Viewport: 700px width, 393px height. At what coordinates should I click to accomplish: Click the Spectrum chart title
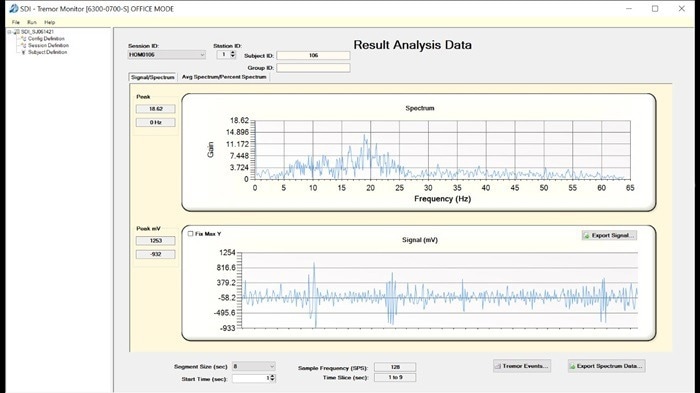pyautogui.click(x=420, y=108)
